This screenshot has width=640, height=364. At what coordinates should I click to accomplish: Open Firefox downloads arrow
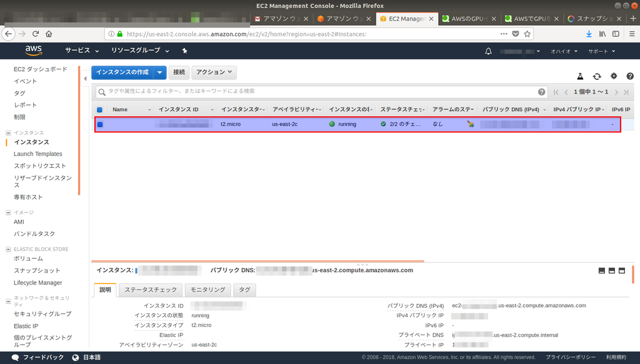pyautogui.click(x=589, y=34)
